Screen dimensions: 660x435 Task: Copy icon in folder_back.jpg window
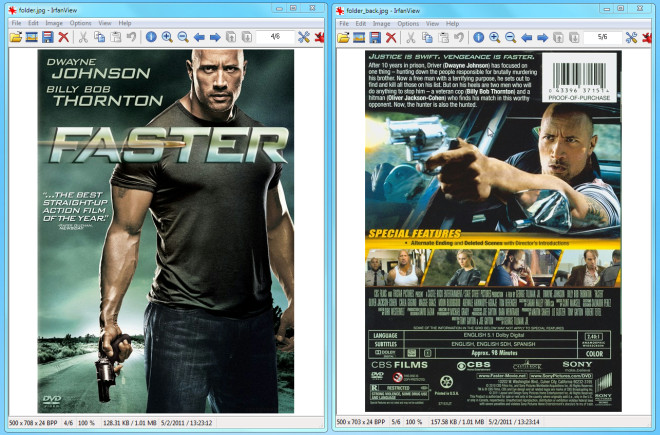tap(427, 37)
